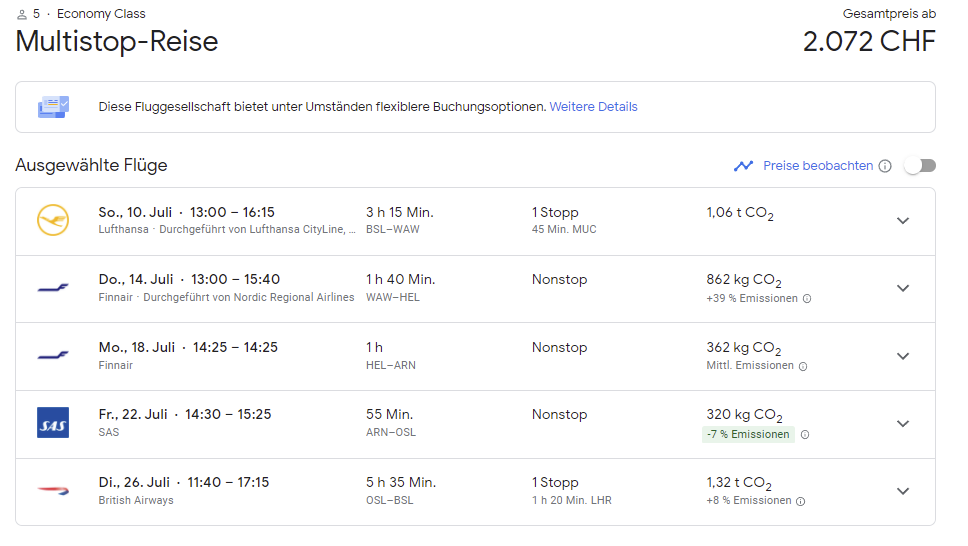Viewport: 968px width, 546px height.
Task: Click the SAS airline logo
Action: [53, 423]
